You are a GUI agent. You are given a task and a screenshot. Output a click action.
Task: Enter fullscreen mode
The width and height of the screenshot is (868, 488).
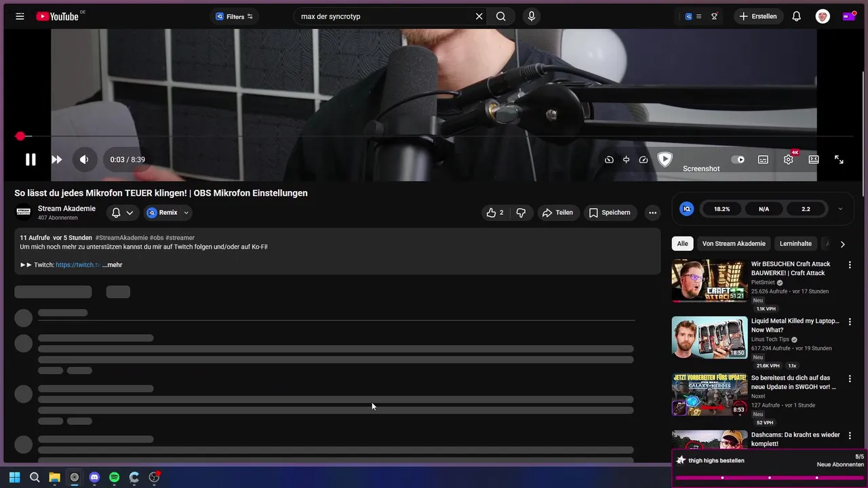pyautogui.click(x=839, y=159)
